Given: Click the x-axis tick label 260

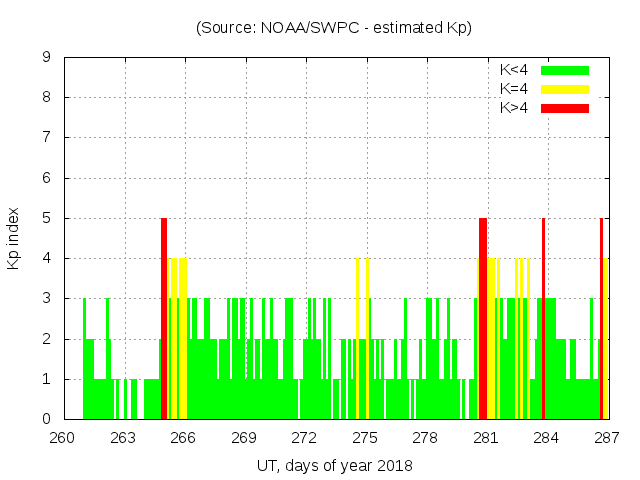Looking at the screenshot, I should [x=63, y=437].
